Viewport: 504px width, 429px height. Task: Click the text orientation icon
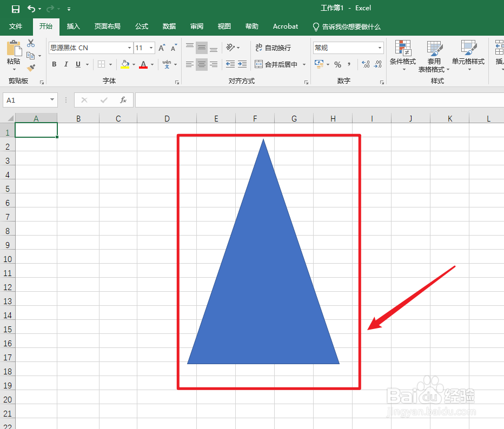tap(230, 48)
